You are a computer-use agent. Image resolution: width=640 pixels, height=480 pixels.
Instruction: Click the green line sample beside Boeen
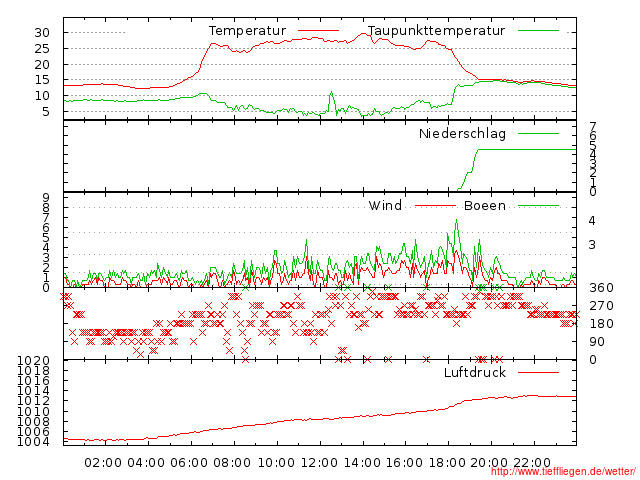click(x=538, y=206)
